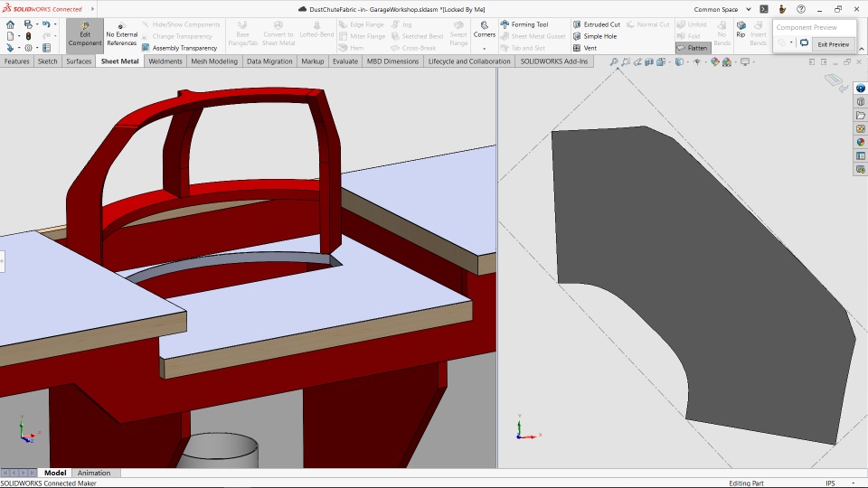Open the Appearances task pane tab
Screen dimensions: 868x488
pos(861,142)
